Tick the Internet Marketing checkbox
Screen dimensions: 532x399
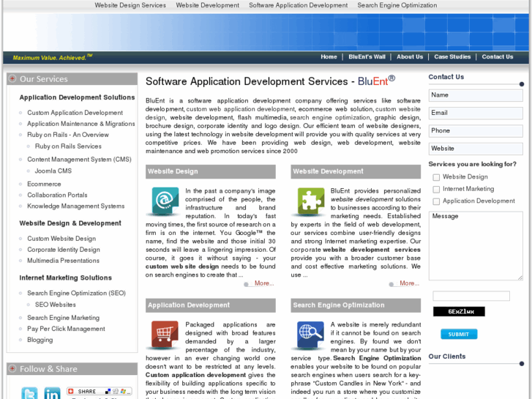point(436,189)
